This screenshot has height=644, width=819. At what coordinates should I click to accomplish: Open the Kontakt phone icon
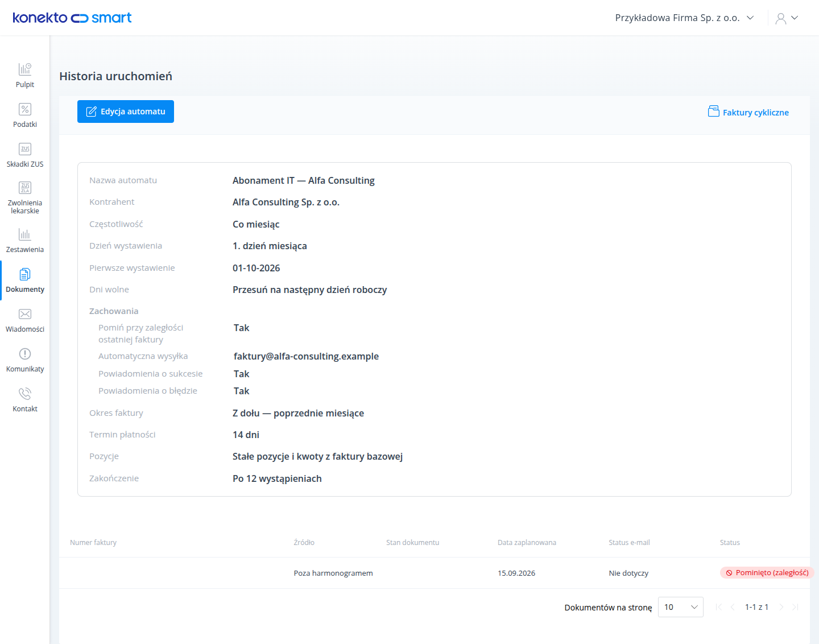point(25,394)
